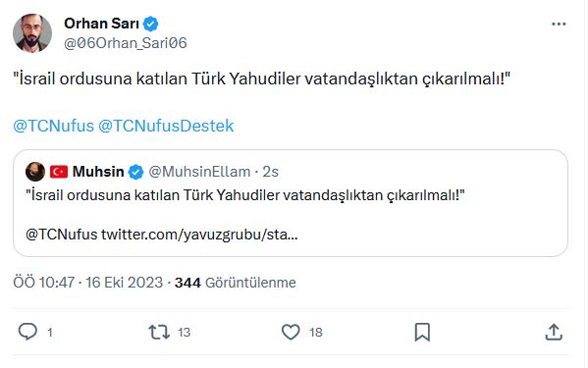588x368 pixels.
Task: Click Muhsin's verified badge icon
Action: tap(135, 172)
